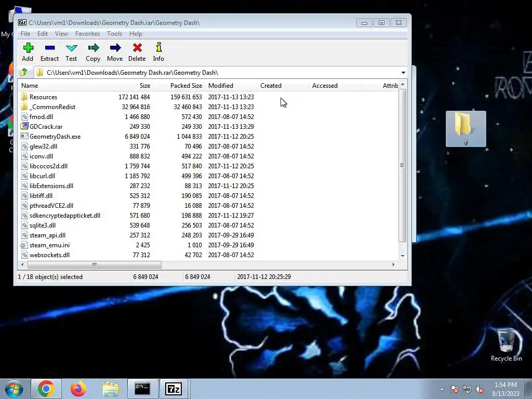The width and height of the screenshot is (532, 399).
Task: Select the pthreadVCE2.dll file
Action: coord(51,205)
